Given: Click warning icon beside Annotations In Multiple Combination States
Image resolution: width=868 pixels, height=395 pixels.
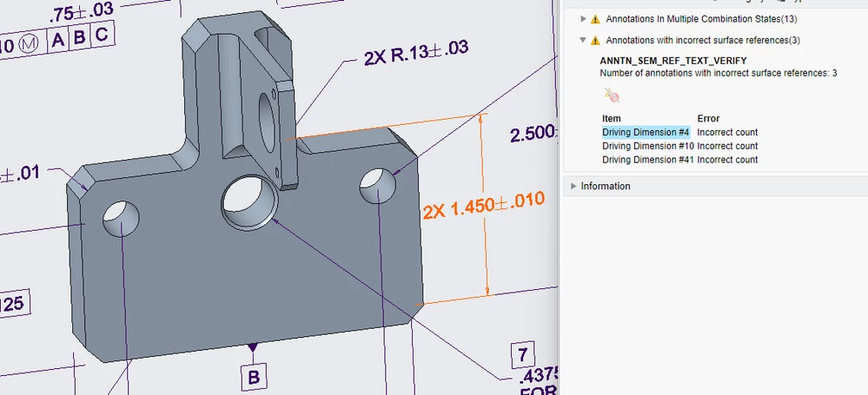Looking at the screenshot, I should pyautogui.click(x=595, y=19).
